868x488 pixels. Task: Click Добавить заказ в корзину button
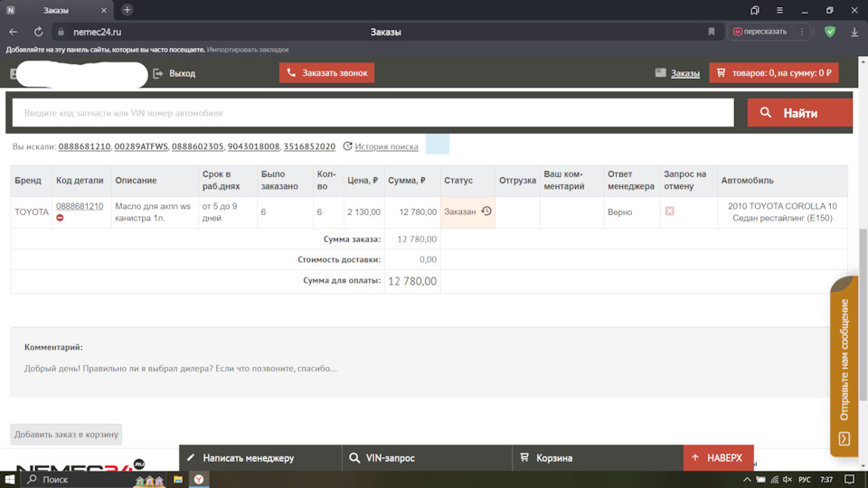[x=66, y=435]
